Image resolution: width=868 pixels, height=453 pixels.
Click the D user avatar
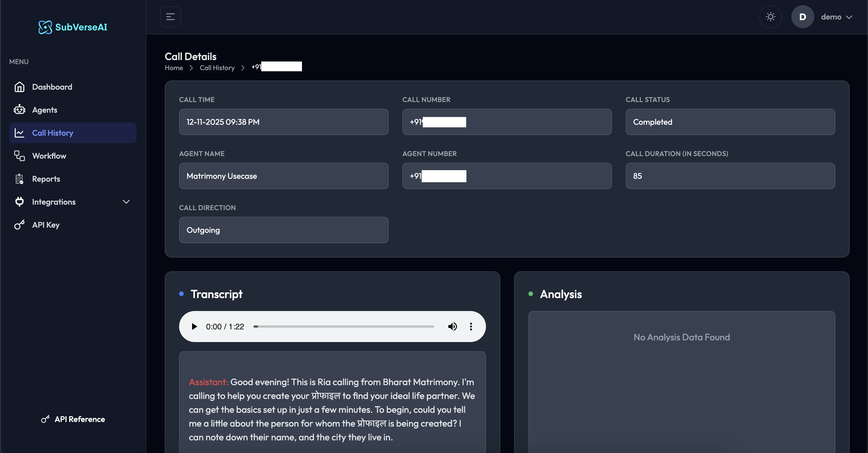[x=802, y=17]
